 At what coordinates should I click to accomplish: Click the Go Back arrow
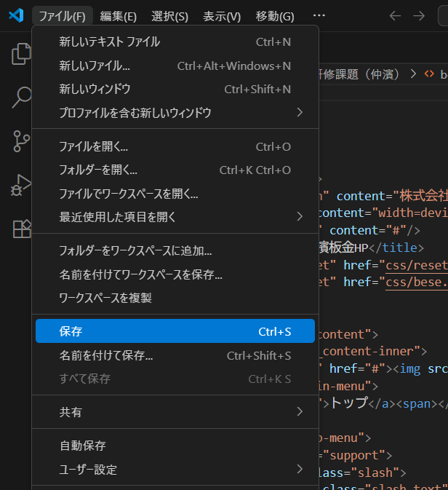pyautogui.click(x=395, y=16)
